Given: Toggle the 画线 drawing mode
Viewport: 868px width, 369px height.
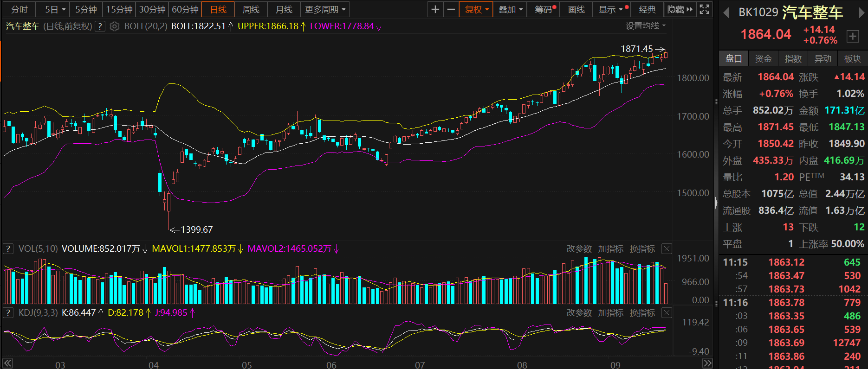Looking at the screenshot, I should coord(577,9).
